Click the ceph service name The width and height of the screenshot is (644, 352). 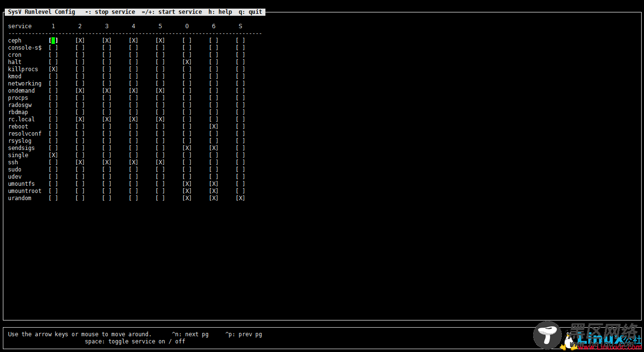tap(15, 41)
